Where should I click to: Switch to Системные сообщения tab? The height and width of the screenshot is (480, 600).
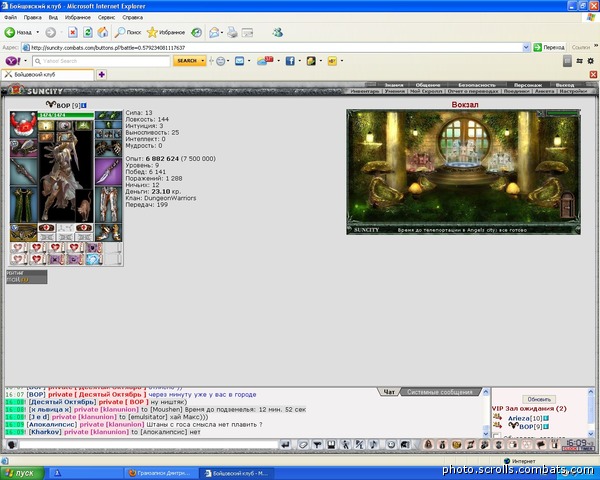tap(439, 392)
